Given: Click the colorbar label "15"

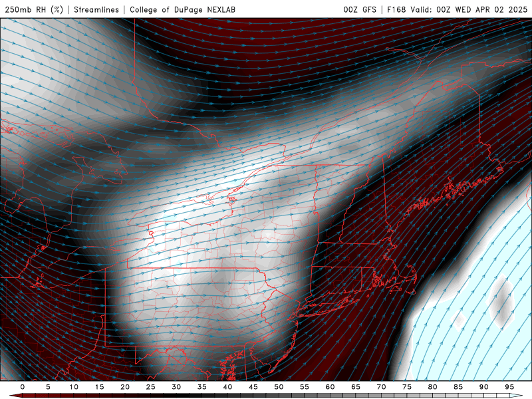Looking at the screenshot, I should point(99,387).
